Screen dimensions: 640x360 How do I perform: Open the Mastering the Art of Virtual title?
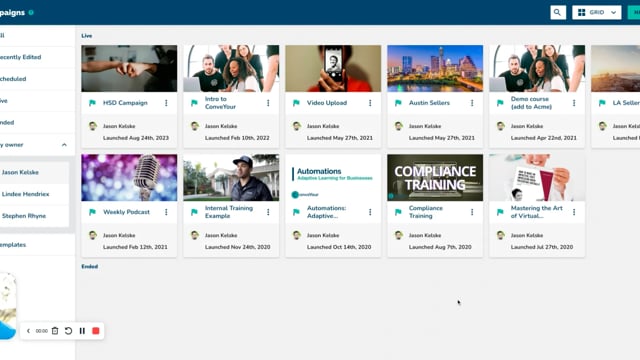point(537,212)
